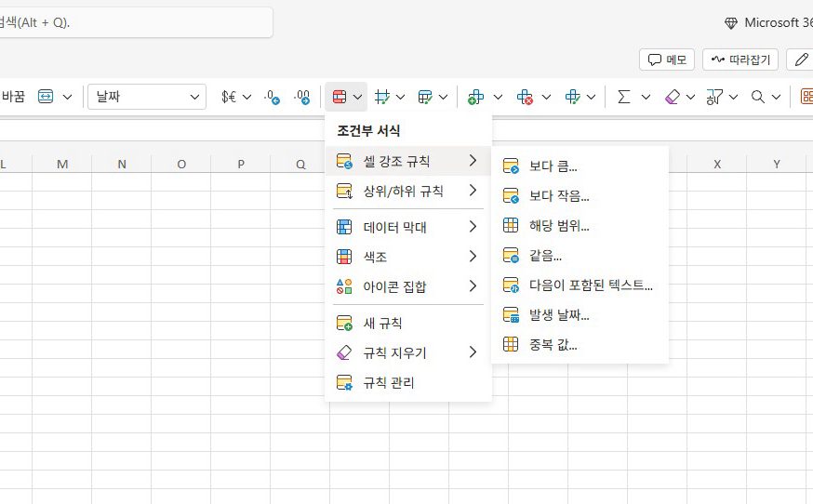Select 새 규칙 menu item

coord(408,323)
